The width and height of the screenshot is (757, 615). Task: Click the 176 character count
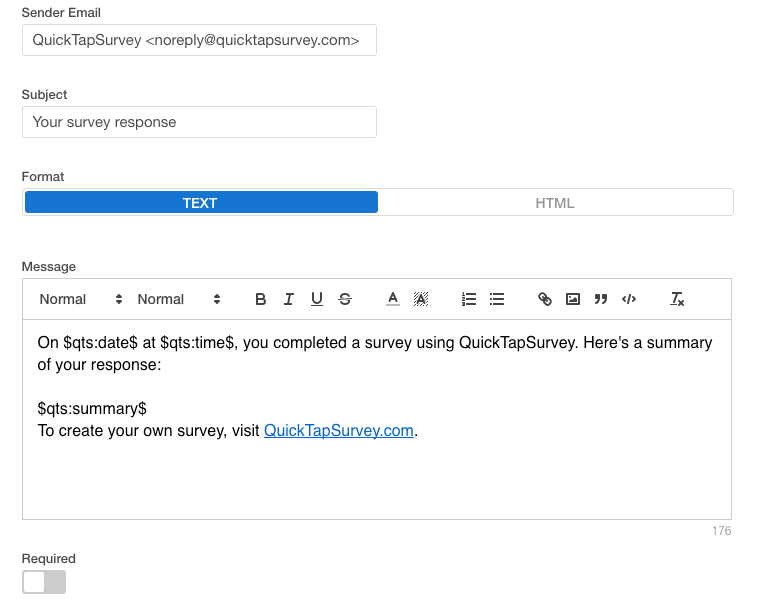tap(721, 531)
